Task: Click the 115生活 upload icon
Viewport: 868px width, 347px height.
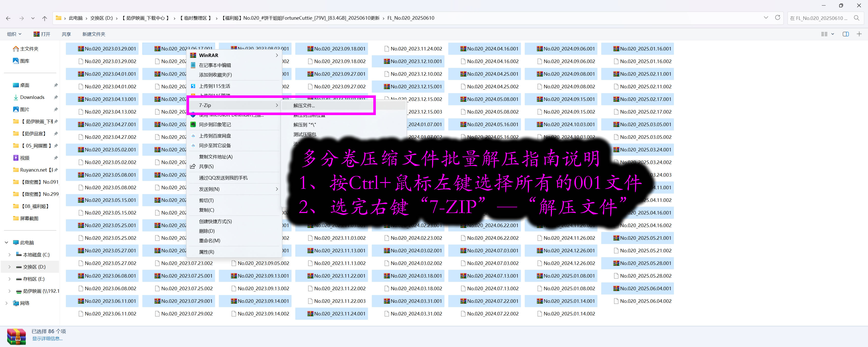Action: 193,86
